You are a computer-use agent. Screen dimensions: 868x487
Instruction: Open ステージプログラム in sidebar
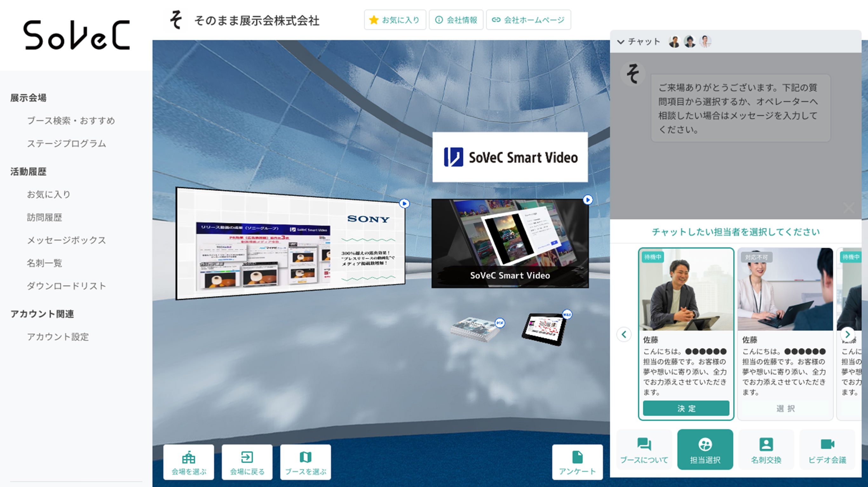(67, 144)
